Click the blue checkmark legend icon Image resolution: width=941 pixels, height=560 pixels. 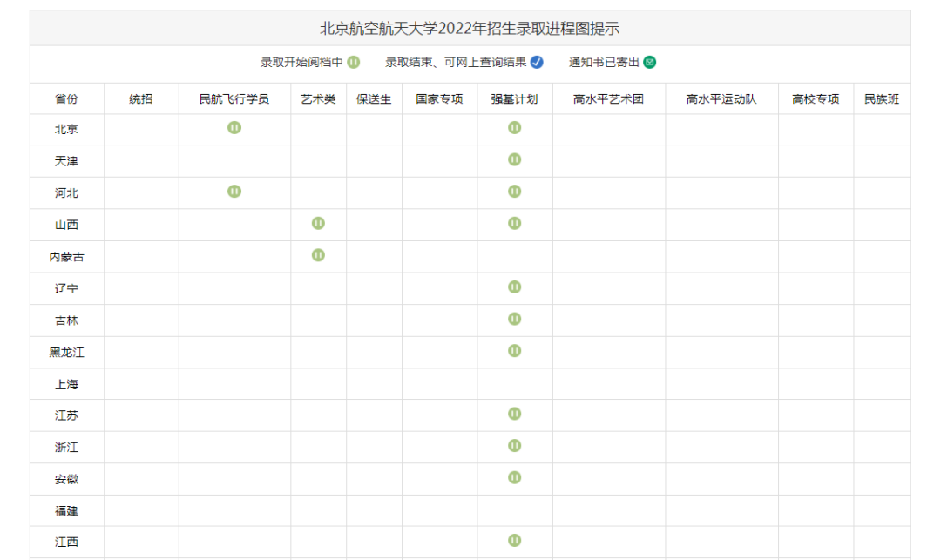coord(537,62)
